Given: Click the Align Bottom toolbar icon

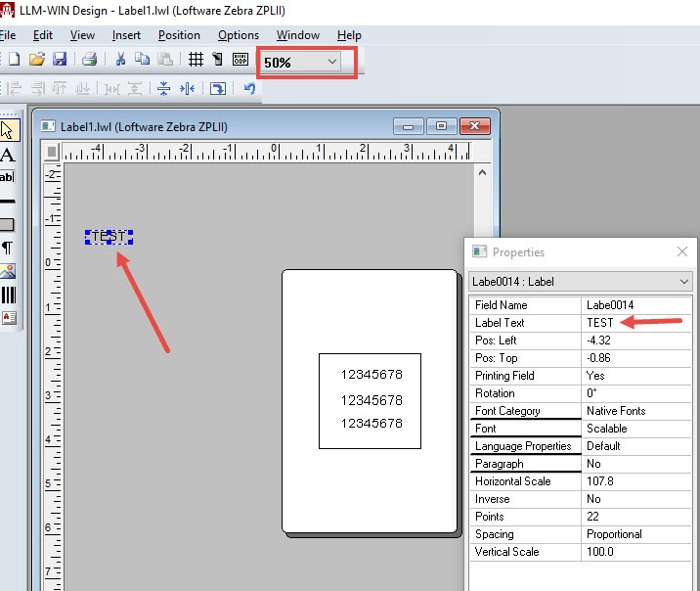Looking at the screenshot, I should coord(82,88).
